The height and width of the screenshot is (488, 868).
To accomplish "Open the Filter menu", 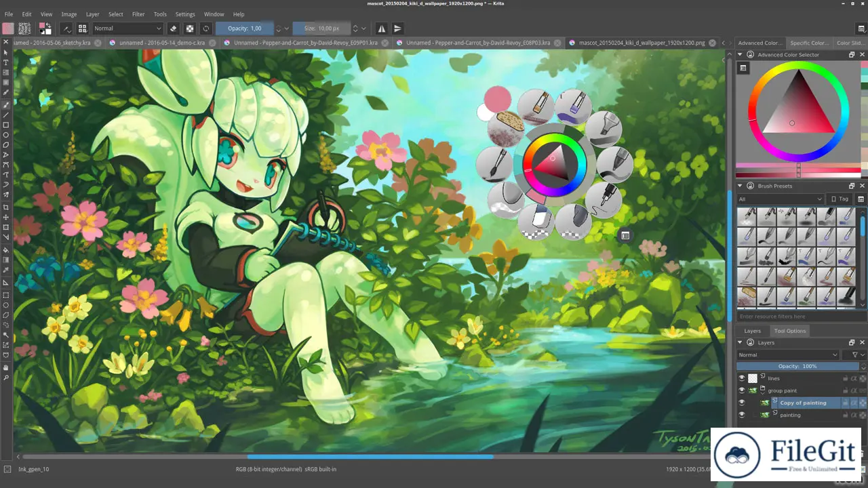I will [x=138, y=14].
